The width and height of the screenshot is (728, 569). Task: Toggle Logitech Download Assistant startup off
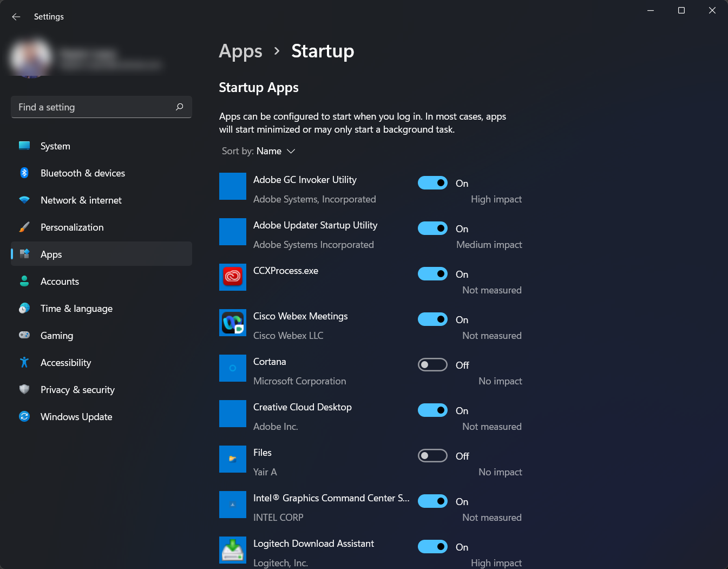point(432,547)
